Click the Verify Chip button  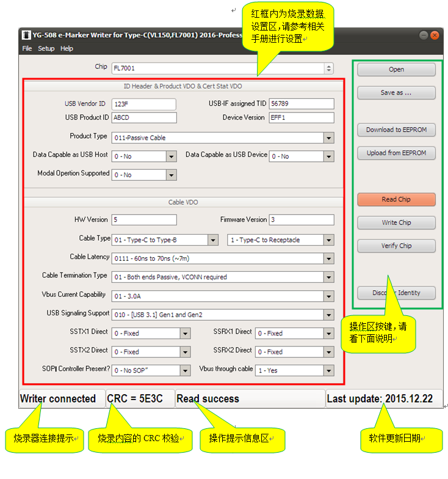[x=396, y=246]
